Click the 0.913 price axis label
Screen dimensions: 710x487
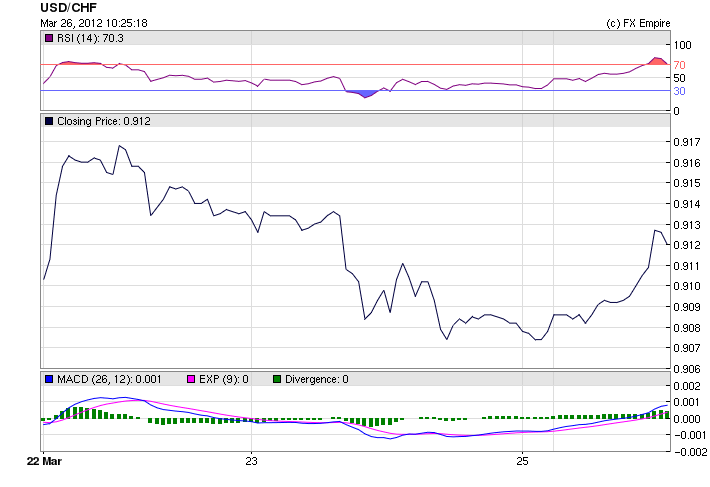687,225
